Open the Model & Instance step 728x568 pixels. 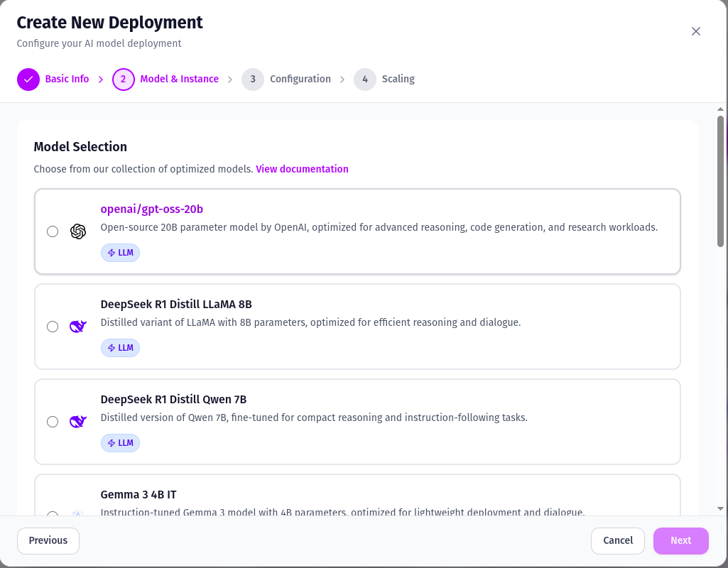click(x=179, y=79)
